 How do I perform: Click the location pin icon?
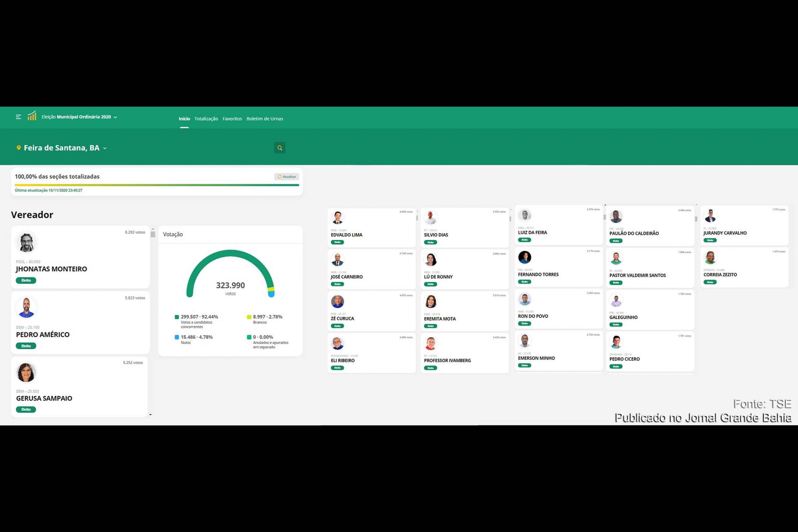coord(18,148)
